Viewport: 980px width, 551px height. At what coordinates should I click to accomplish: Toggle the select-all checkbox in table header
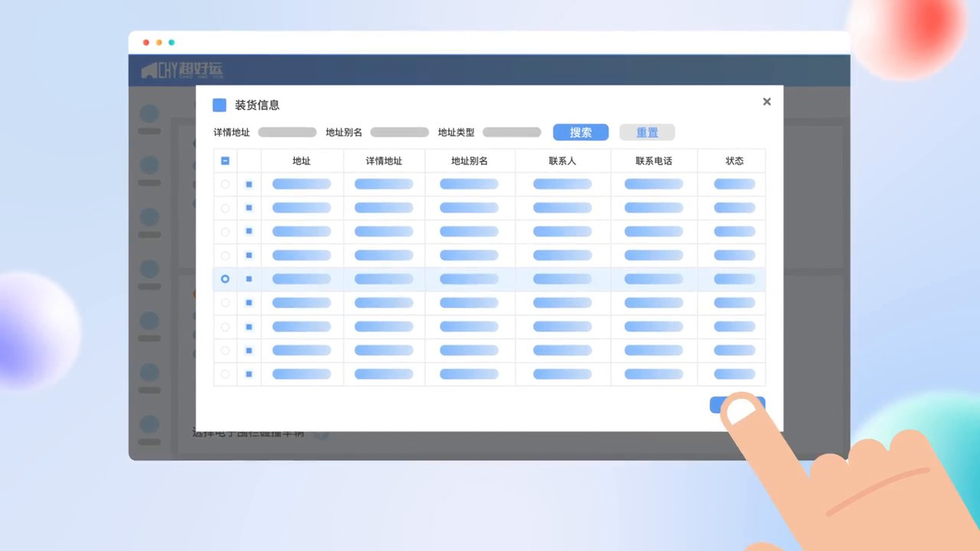tap(225, 161)
